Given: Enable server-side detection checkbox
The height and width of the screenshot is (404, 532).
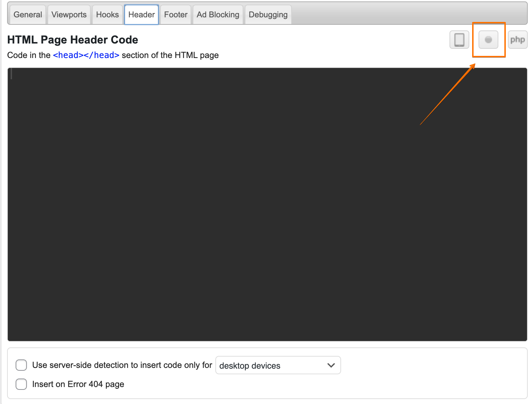Looking at the screenshot, I should [21, 365].
